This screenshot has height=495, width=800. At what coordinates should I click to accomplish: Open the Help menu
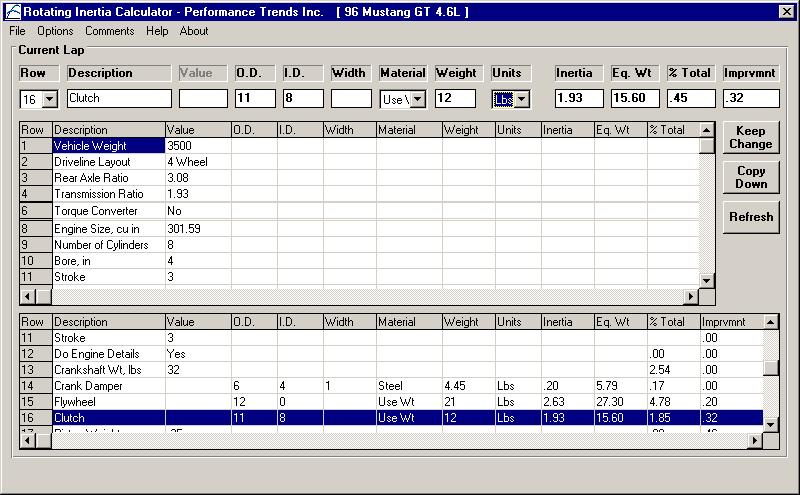pos(157,31)
